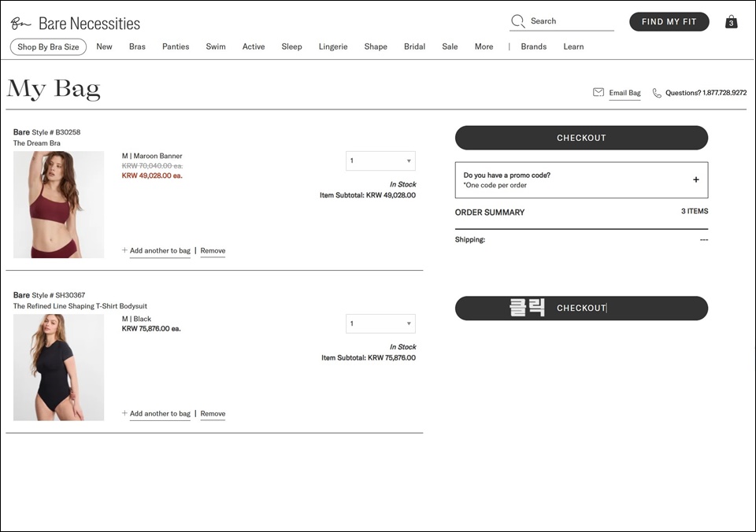Click 'In Stock' status for the Bodysuit
Screen dimensions: 756x532
[x=402, y=346]
